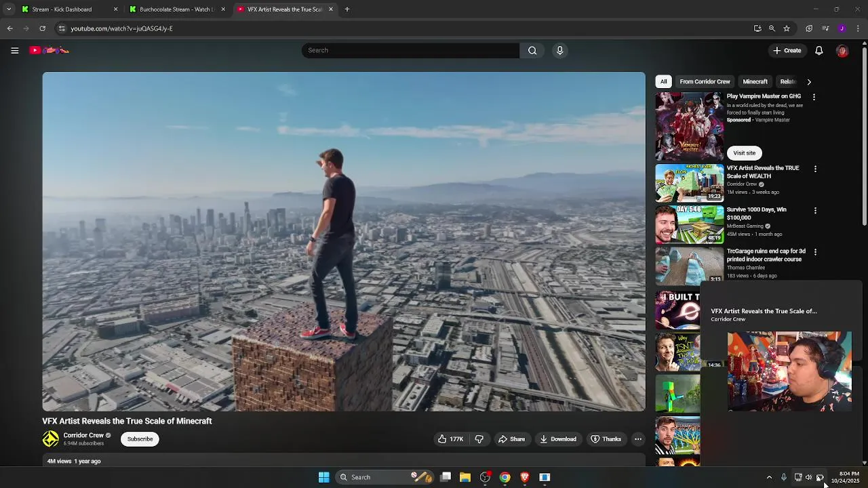Close the Burchocolate Stream tab
The height and width of the screenshot is (488, 868).
click(222, 9)
